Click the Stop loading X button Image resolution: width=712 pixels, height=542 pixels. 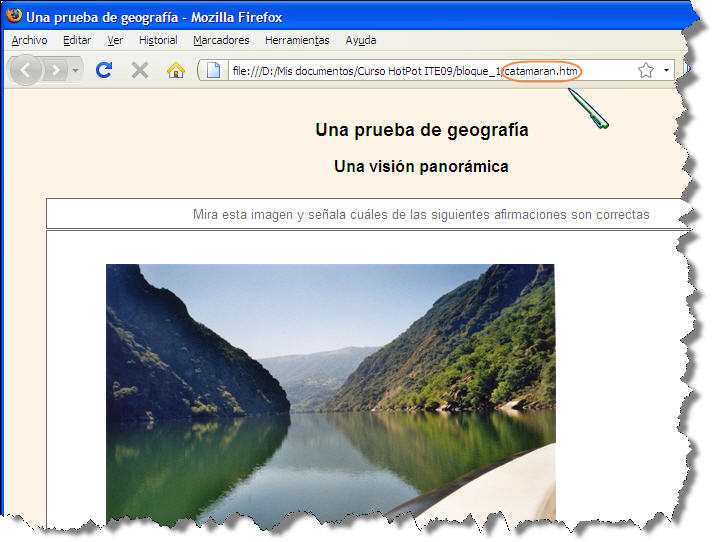coord(140,70)
